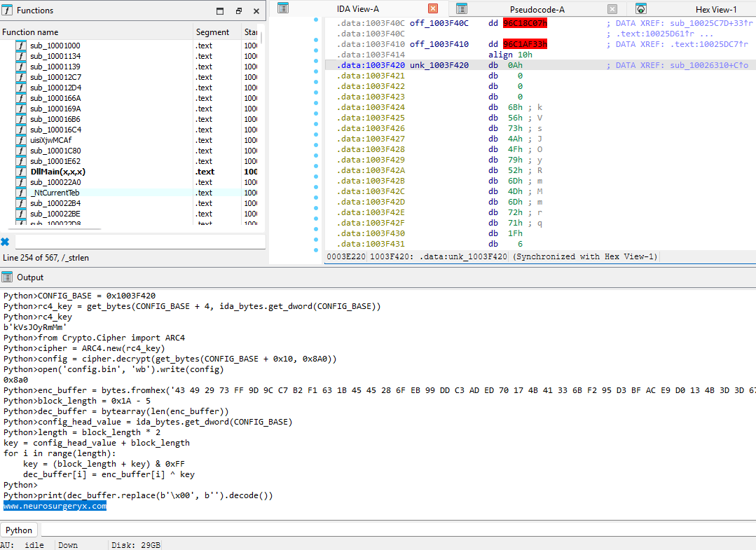Click the 'Disk: 29GB' status bar entry
Viewport: 756px width, 550px height.
[x=135, y=545]
